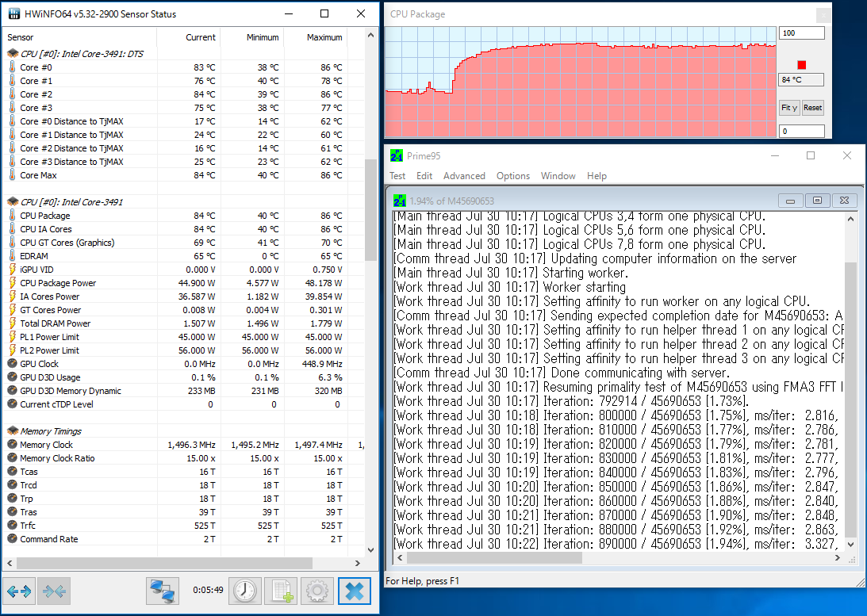This screenshot has width=867, height=616.
Task: Click the Prime95 log horizontal scroll right arrow
Action: coord(837,558)
